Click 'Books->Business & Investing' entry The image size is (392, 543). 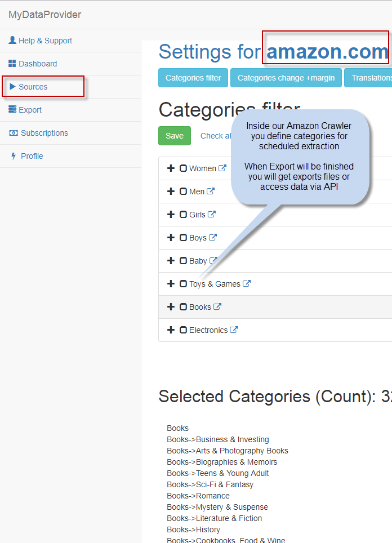tap(218, 439)
